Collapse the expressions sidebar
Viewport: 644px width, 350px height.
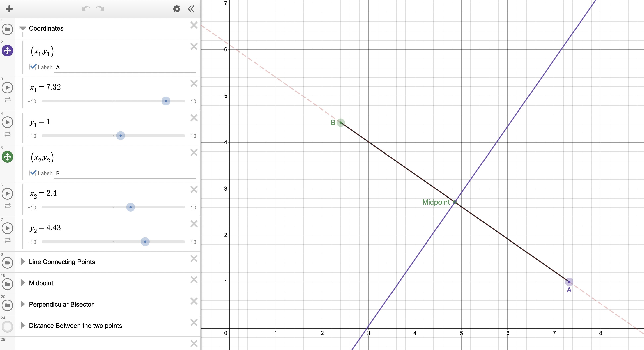tap(191, 9)
